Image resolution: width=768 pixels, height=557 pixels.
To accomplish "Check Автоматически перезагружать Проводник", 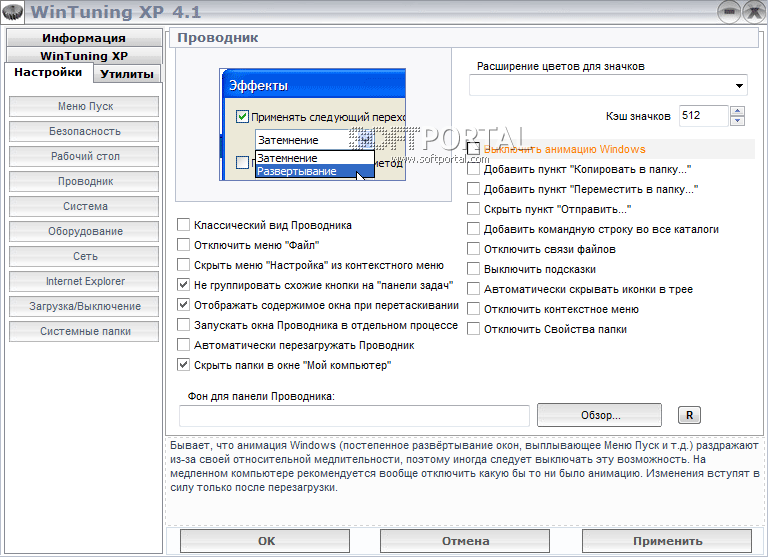I will click(183, 345).
